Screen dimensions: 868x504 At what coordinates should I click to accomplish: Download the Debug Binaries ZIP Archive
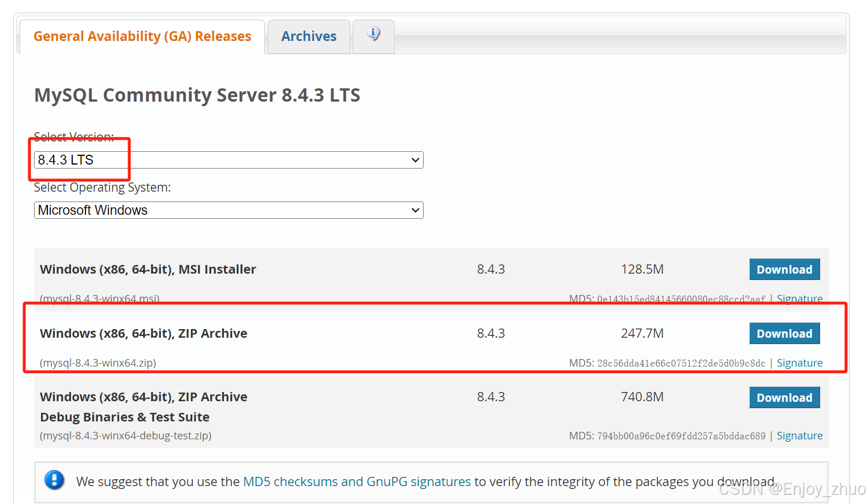point(784,398)
